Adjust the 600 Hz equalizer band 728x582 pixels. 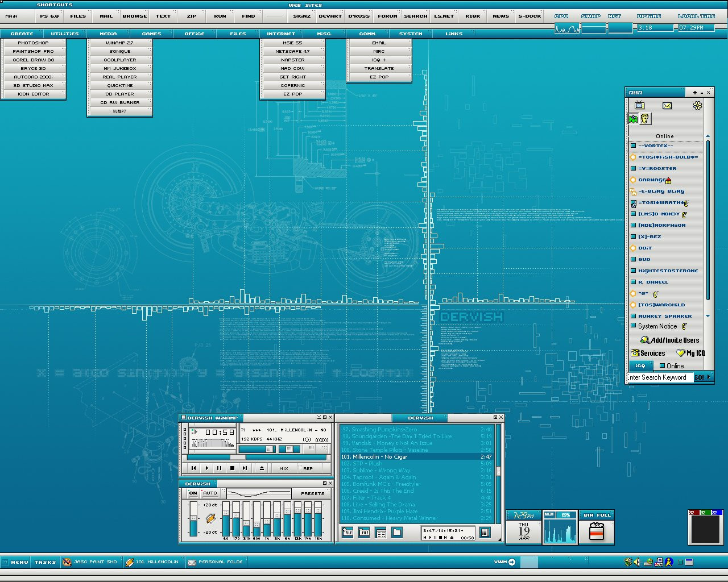(x=257, y=518)
